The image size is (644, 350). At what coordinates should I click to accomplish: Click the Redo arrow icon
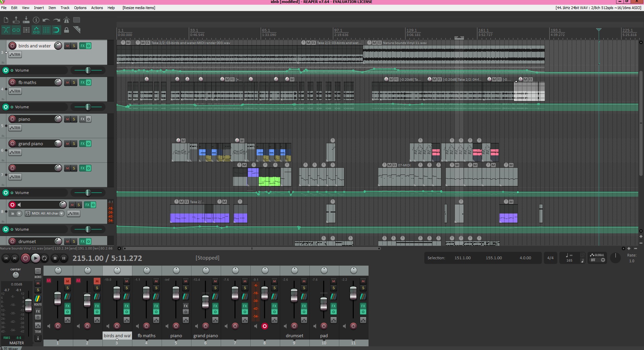point(56,20)
